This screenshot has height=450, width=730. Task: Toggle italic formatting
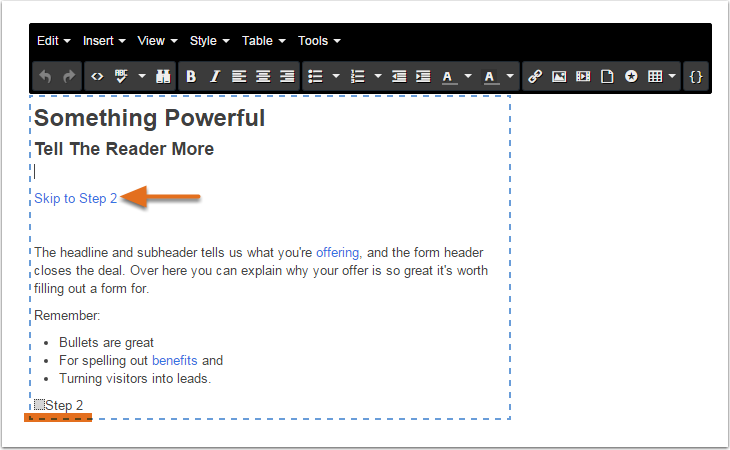tap(215, 76)
